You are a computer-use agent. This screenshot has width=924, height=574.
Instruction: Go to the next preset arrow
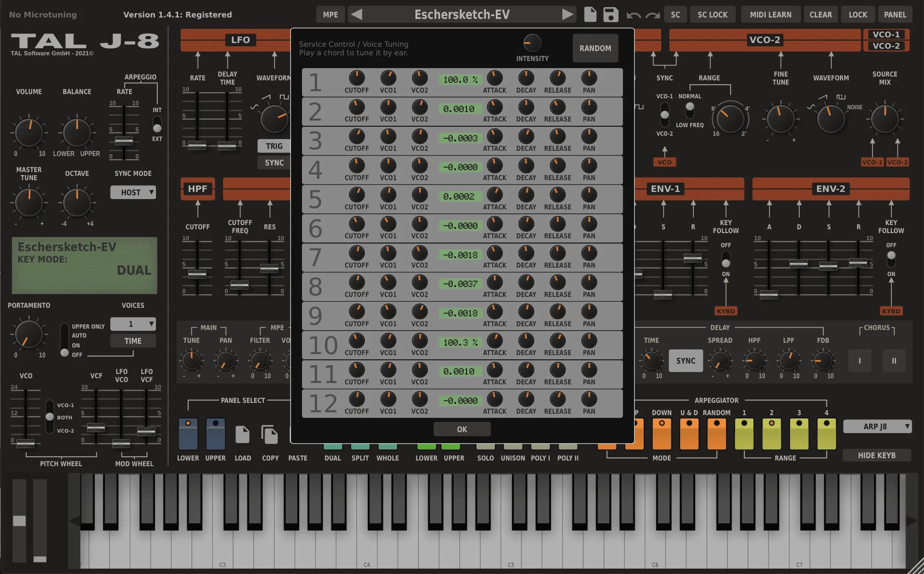coord(568,14)
